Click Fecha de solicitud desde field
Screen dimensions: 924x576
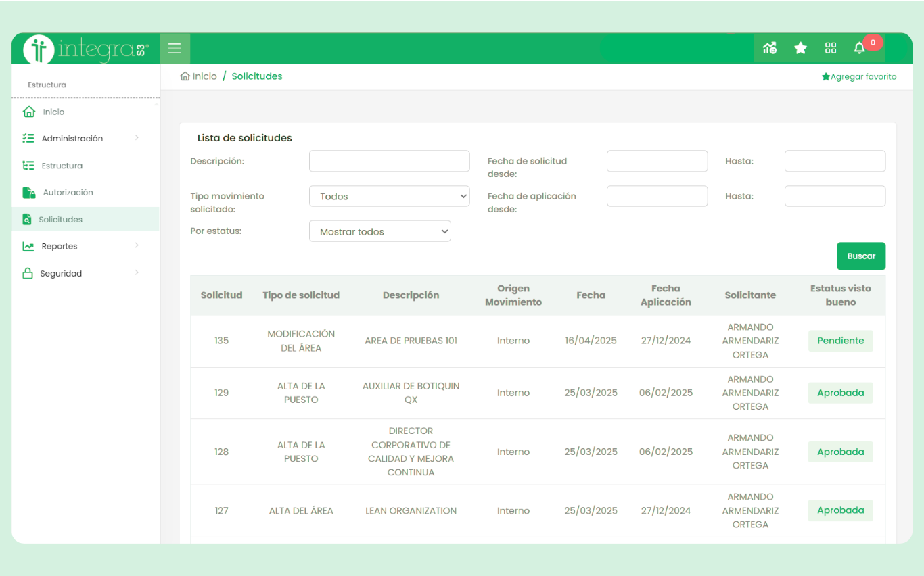(657, 161)
